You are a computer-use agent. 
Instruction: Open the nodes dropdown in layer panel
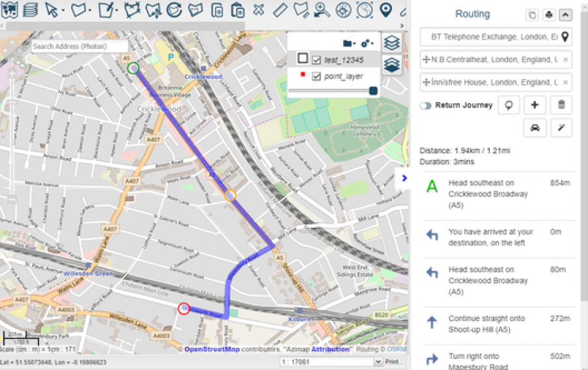(367, 44)
